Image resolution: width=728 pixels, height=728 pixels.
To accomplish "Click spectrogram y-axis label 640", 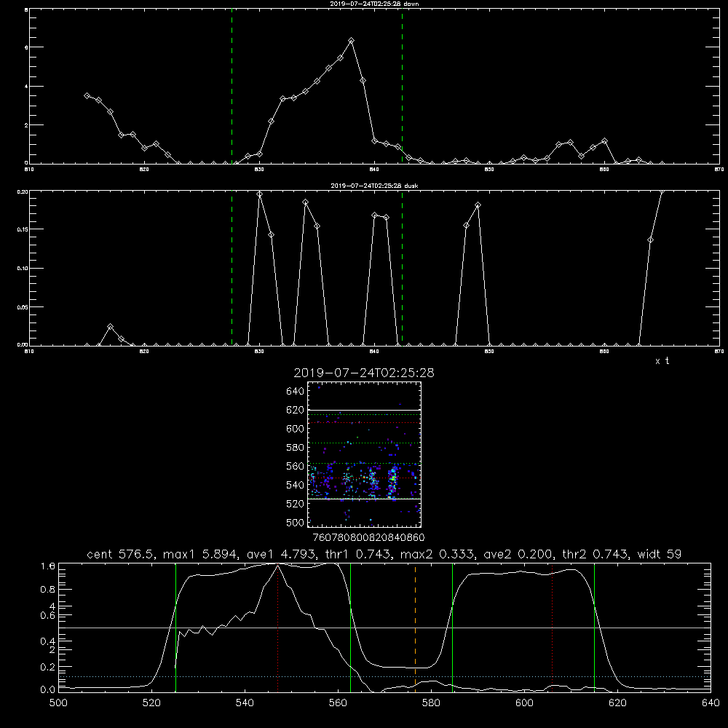I will click(x=296, y=392).
